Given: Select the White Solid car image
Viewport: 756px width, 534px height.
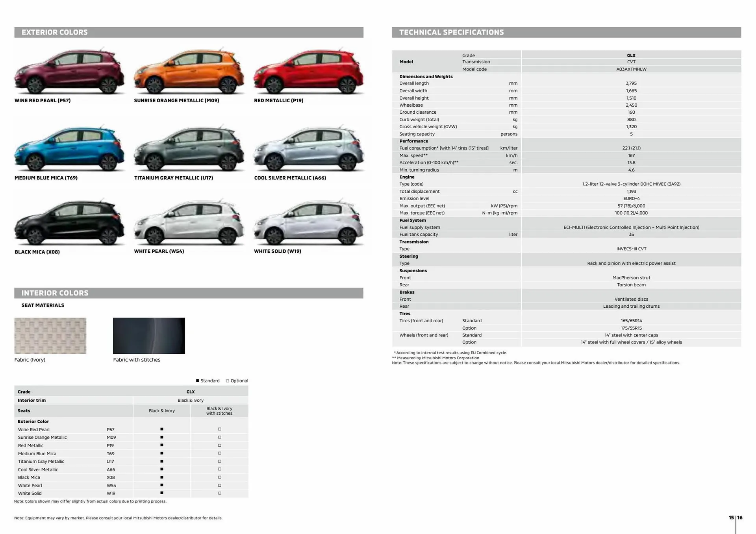Looking at the screenshot, I should [x=309, y=222].
